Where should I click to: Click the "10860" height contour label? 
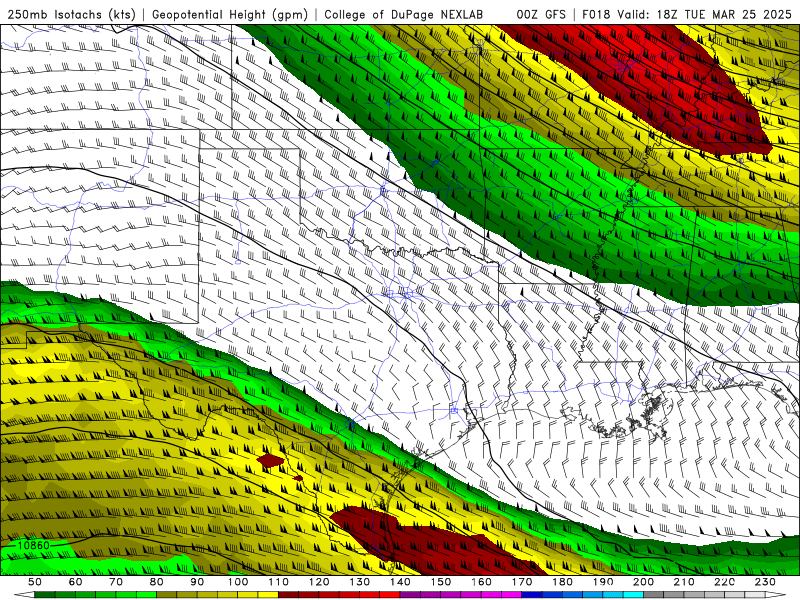[33, 545]
